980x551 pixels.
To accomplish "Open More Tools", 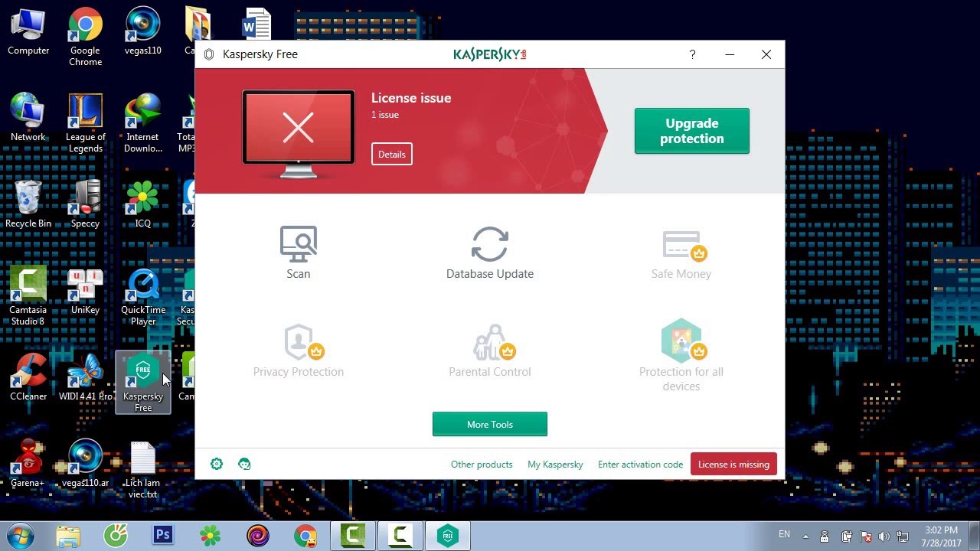I will [x=490, y=424].
